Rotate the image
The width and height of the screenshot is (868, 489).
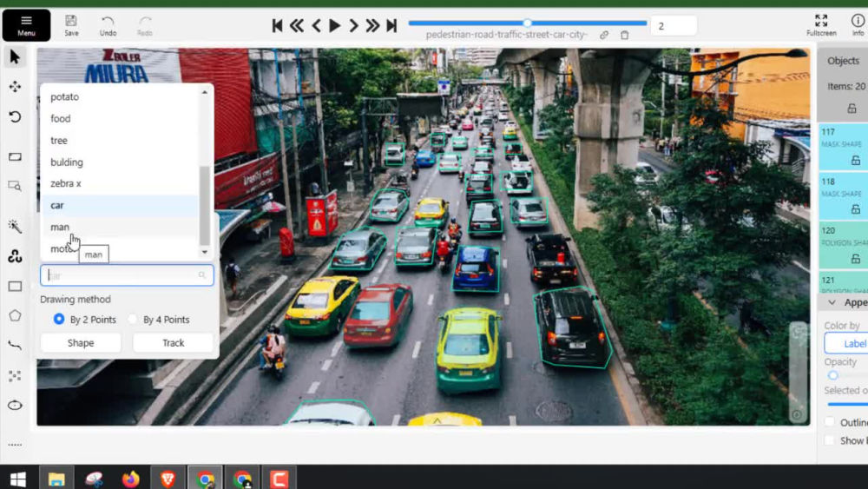point(15,116)
